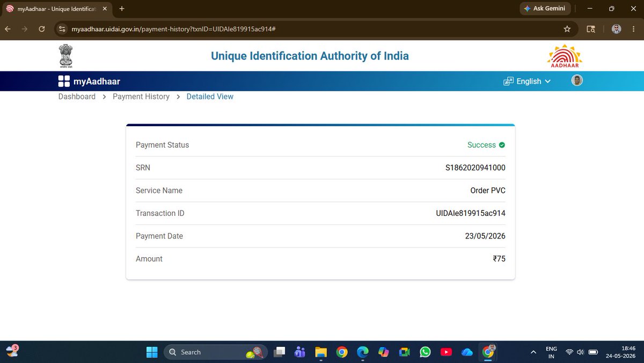This screenshot has width=644, height=363.
Task: Click the browser forward arrow
Action: 24,29
